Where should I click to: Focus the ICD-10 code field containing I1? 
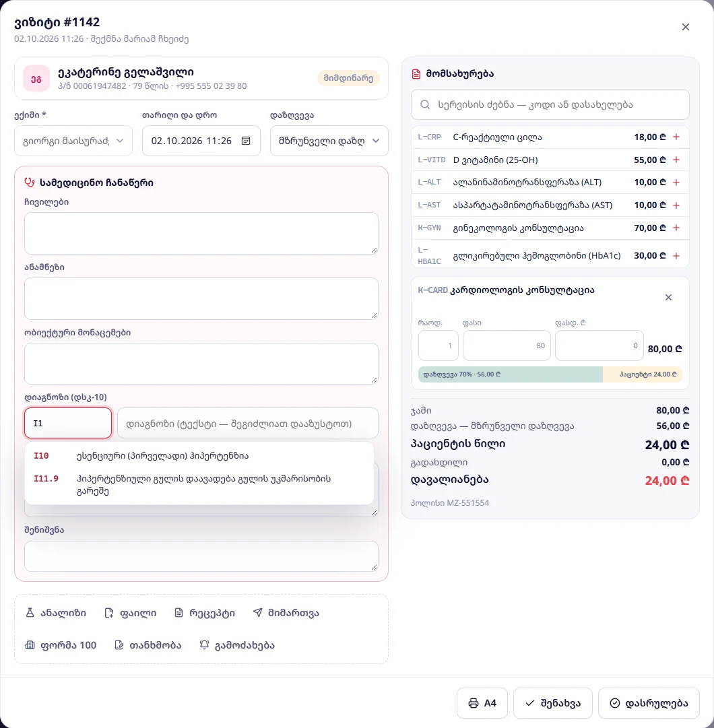[68, 423]
